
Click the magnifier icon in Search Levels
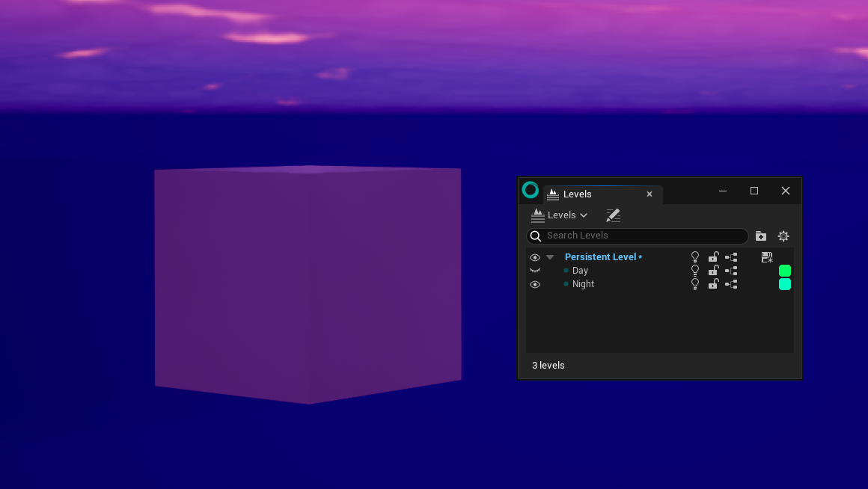click(536, 236)
